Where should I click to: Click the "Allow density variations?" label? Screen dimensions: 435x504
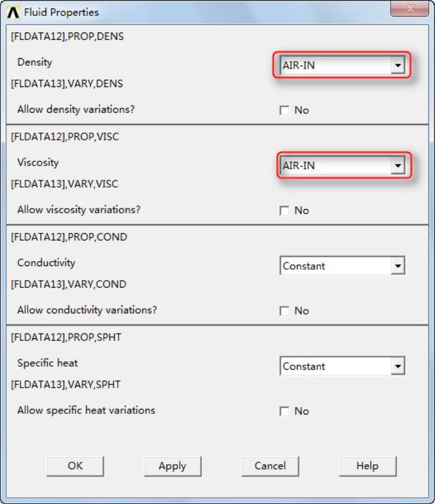[76, 110]
